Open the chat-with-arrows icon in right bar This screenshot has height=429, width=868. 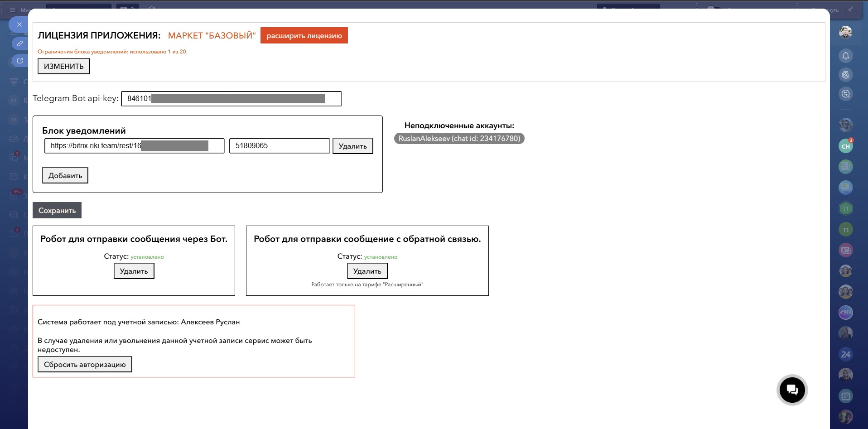845,94
